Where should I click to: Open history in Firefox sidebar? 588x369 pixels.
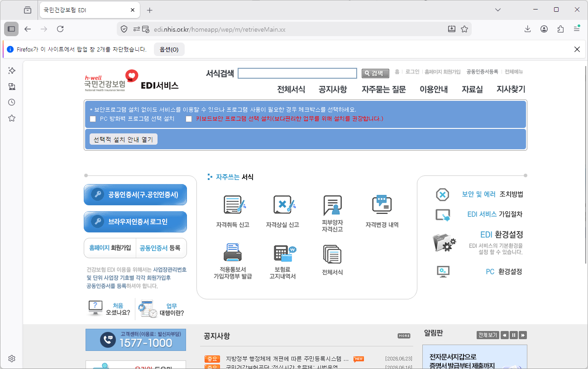(x=12, y=102)
